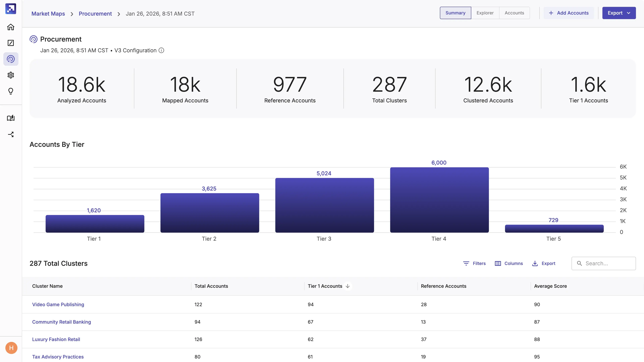Open the Columns chooser for clusters table
This screenshot has height=362, width=644.
tap(509, 263)
